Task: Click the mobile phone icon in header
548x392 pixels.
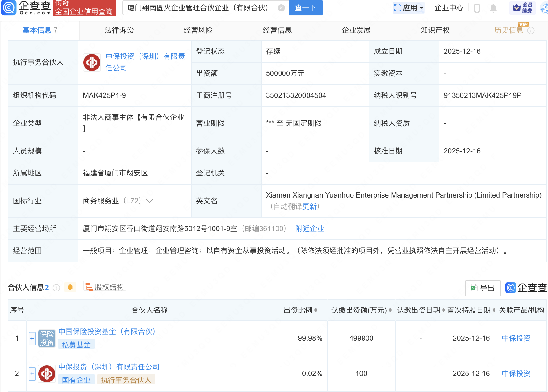Action: click(477, 8)
